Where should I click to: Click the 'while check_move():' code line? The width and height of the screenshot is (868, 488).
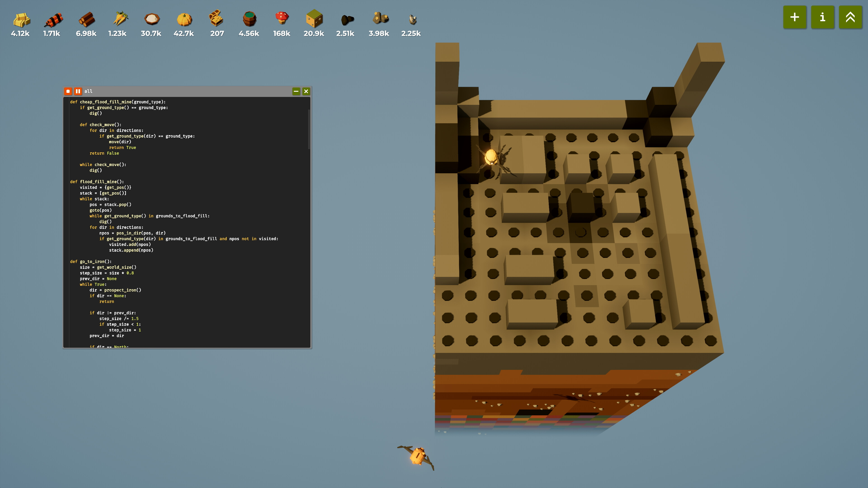click(x=103, y=165)
